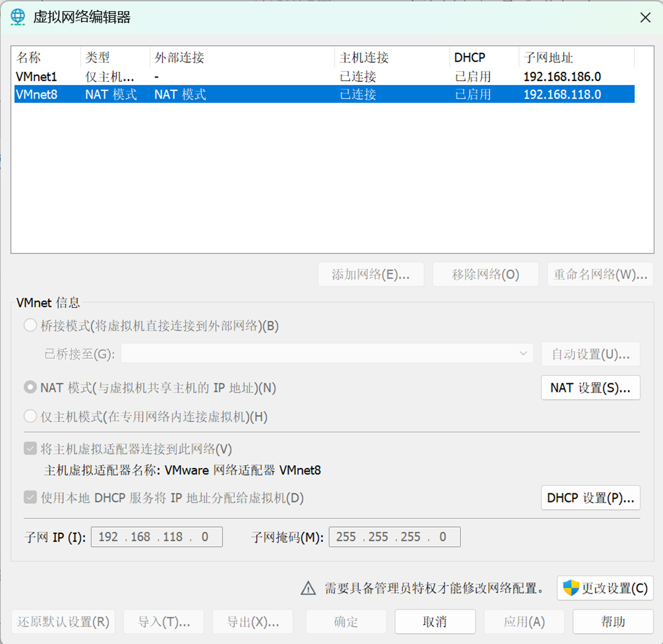
Task: Open NAT 设置
Action: click(590, 388)
